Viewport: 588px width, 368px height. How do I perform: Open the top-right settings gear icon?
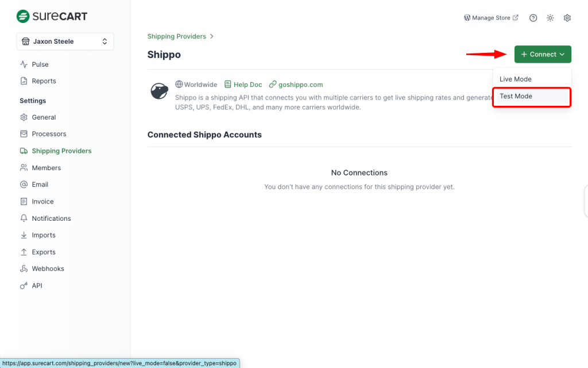[567, 18]
